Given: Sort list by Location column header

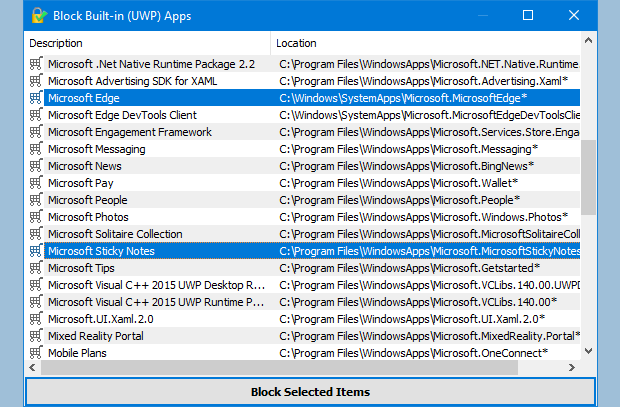Looking at the screenshot, I should click(425, 43).
